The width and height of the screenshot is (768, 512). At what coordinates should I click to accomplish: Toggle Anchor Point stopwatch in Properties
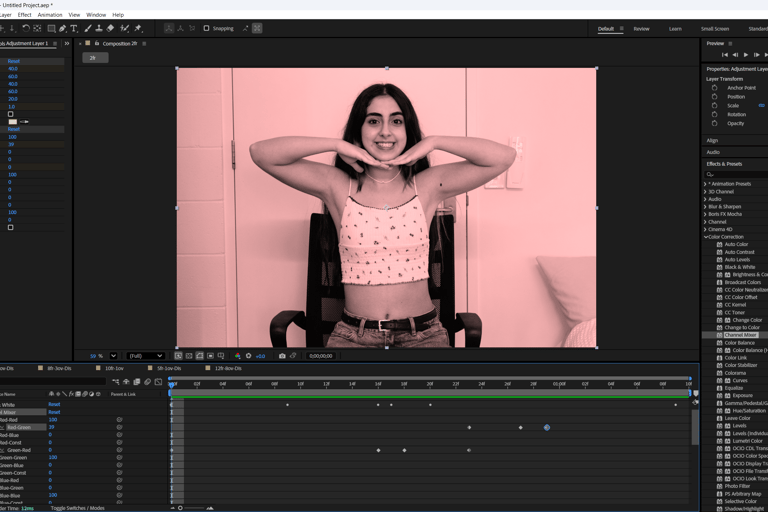tap(714, 88)
